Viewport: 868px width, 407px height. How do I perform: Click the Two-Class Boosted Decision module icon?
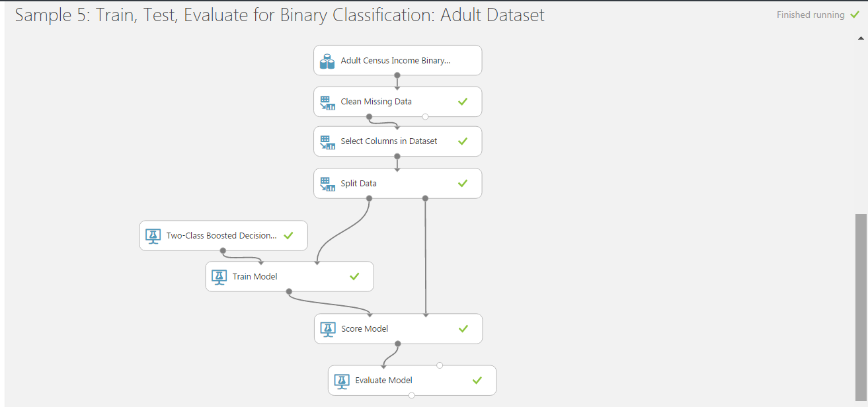(153, 236)
